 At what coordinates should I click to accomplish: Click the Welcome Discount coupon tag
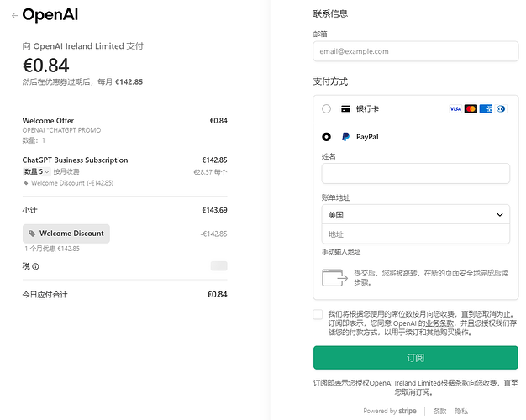click(x=66, y=234)
